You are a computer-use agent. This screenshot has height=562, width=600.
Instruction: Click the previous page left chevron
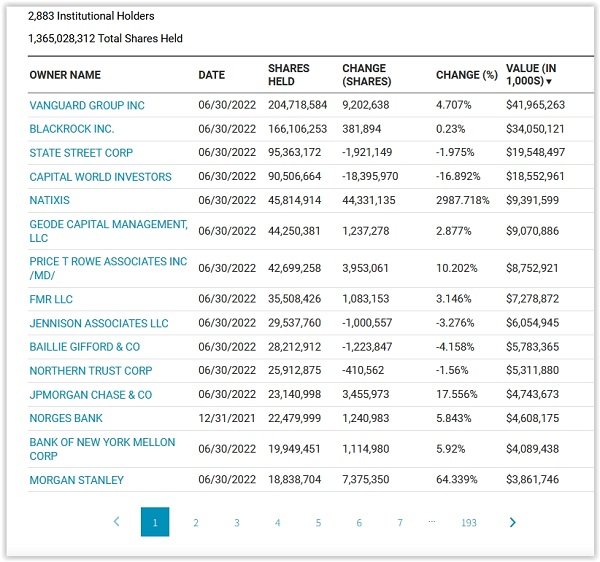117,521
